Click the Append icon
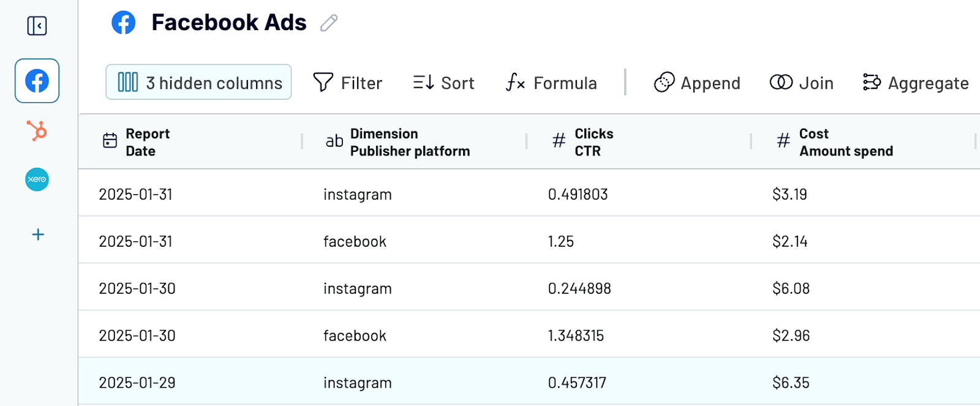This screenshot has width=980, height=406. (x=665, y=81)
